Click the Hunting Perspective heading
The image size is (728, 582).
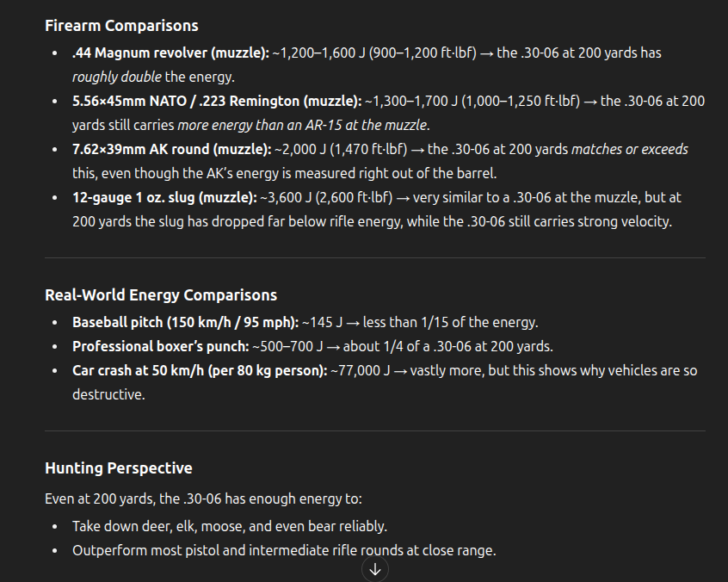pos(119,467)
